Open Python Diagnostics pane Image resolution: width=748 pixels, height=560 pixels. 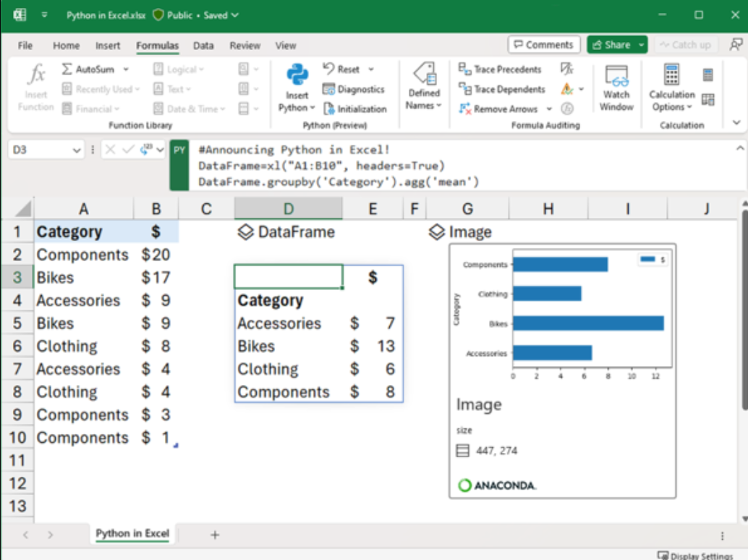(x=354, y=89)
